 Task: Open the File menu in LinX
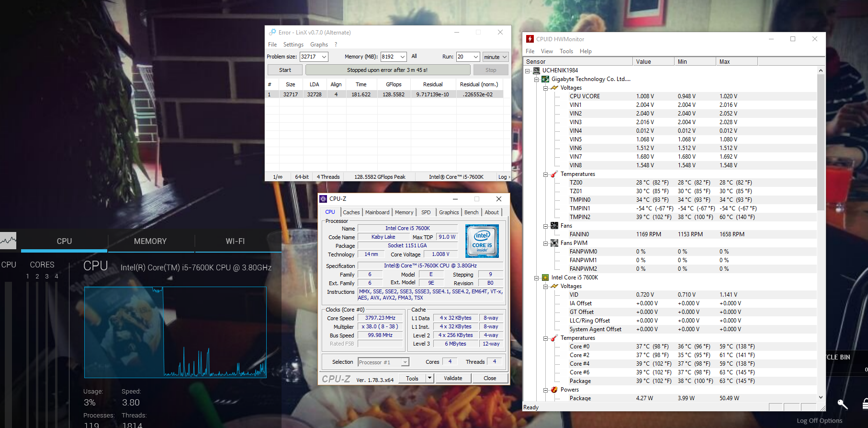point(272,45)
